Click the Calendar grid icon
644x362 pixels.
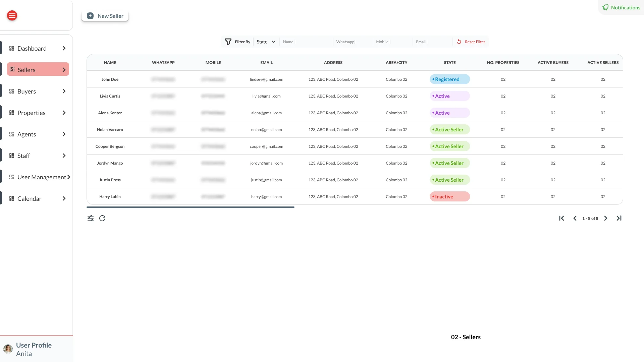point(12,198)
